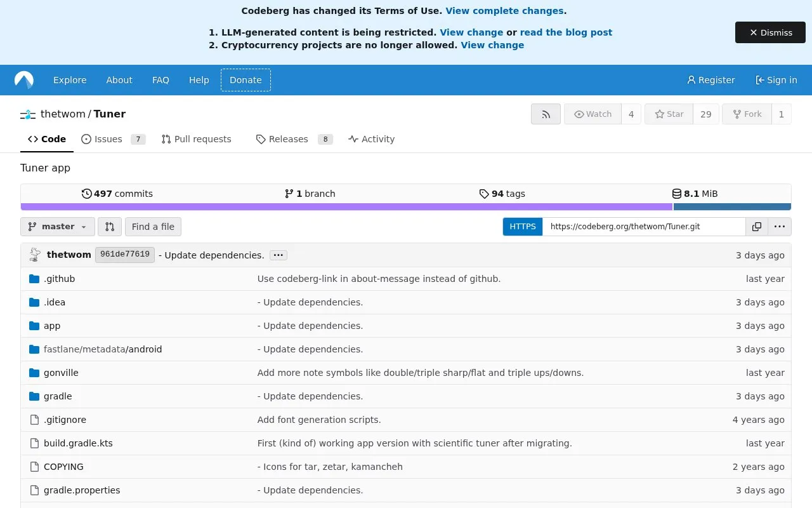Select HTTPS clone protocol
812x508 pixels.
click(x=523, y=227)
